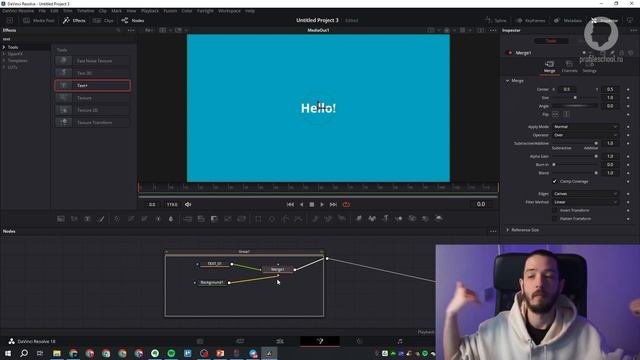Viewport: 640px width, 360px height.
Task: Toggle horizontal Flip button
Action: [x=556, y=115]
